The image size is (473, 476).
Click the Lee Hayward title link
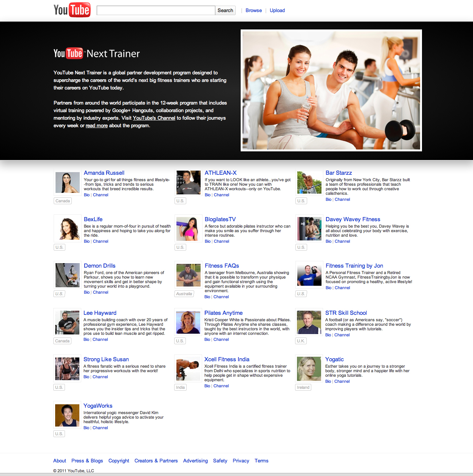click(100, 313)
